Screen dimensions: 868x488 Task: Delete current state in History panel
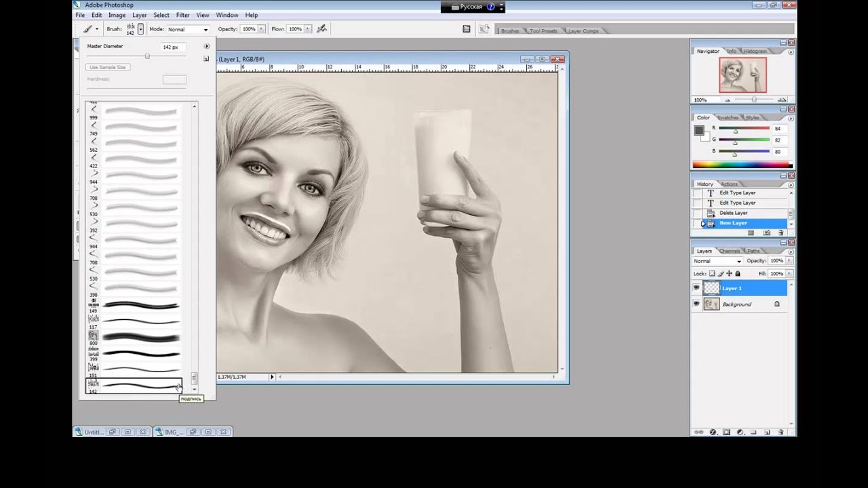pos(781,233)
